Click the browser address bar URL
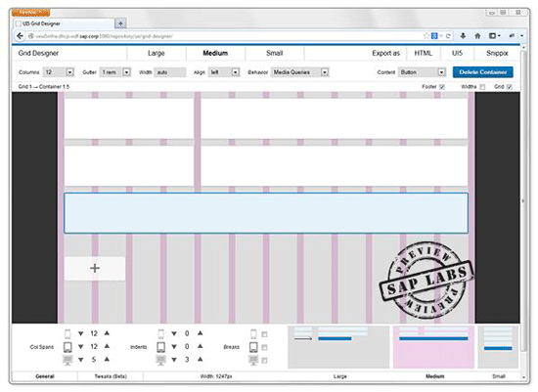The image size is (538, 392). click(x=105, y=36)
